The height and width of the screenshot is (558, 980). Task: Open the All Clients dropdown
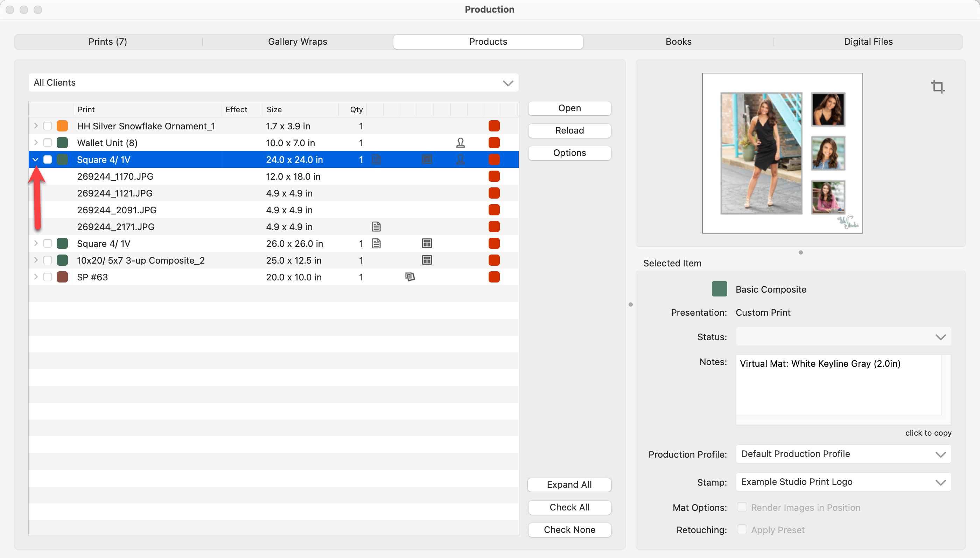point(273,83)
